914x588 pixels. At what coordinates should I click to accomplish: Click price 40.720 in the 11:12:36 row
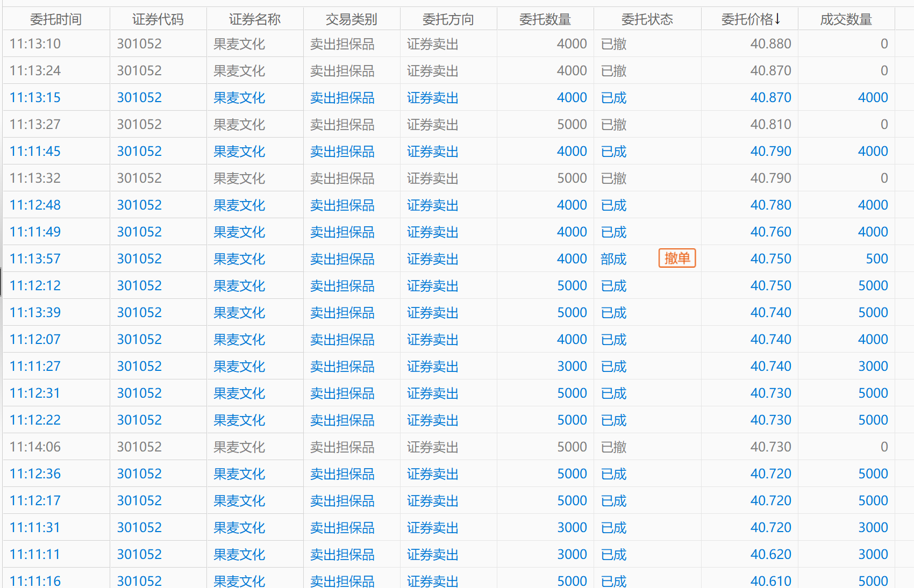click(770, 474)
